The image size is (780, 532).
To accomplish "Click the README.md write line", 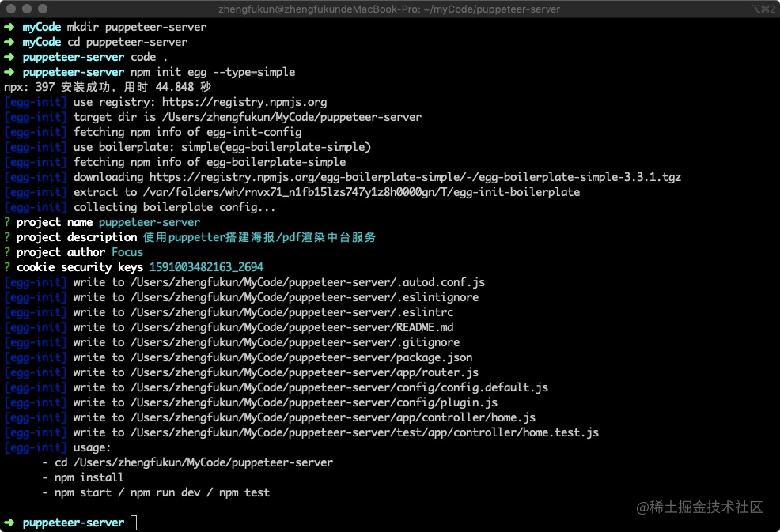I will [229, 327].
